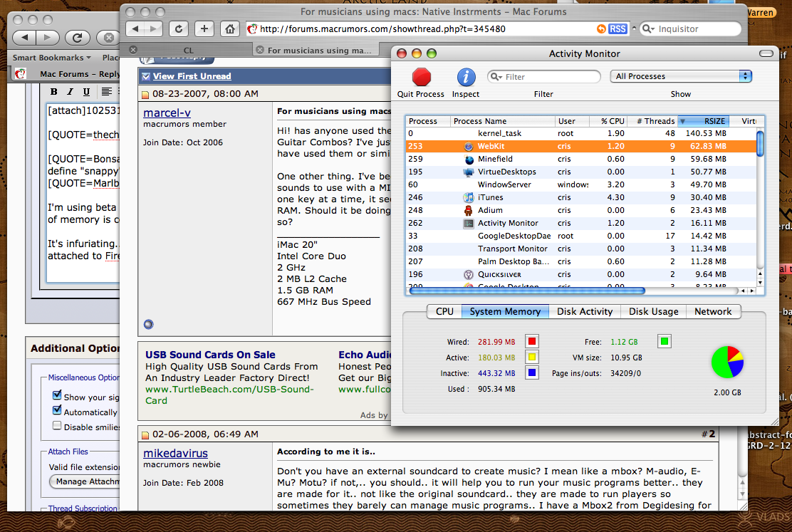Viewport: 792px width, 532px height.
Task: Toggle 'Show your signature' checkbox
Action: point(57,395)
